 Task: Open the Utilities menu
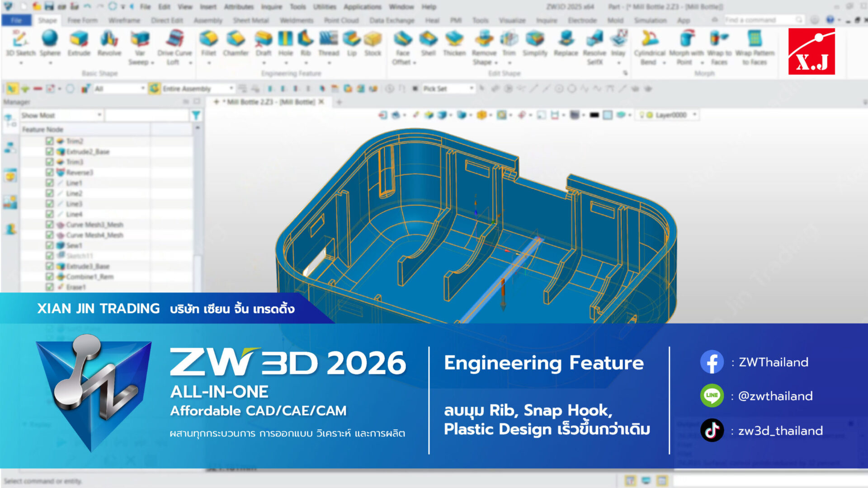tap(325, 7)
